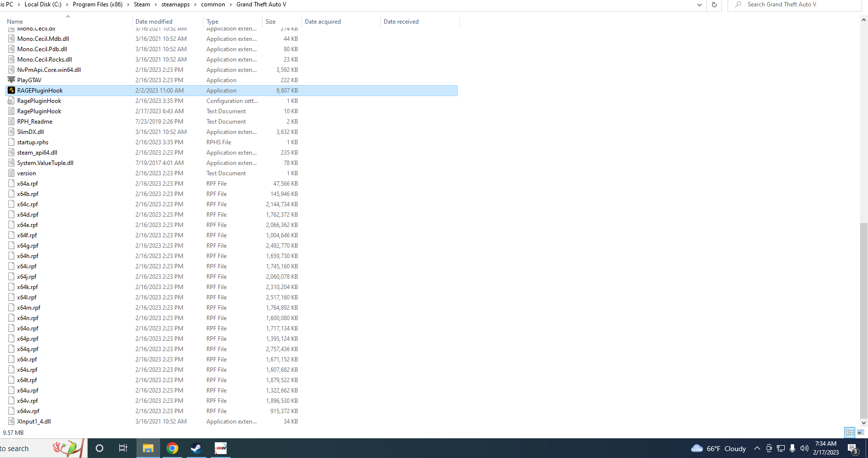Select the Mono.Cecil.Pdb.dll file name
This screenshot has height=458, width=868.
tap(42, 49)
